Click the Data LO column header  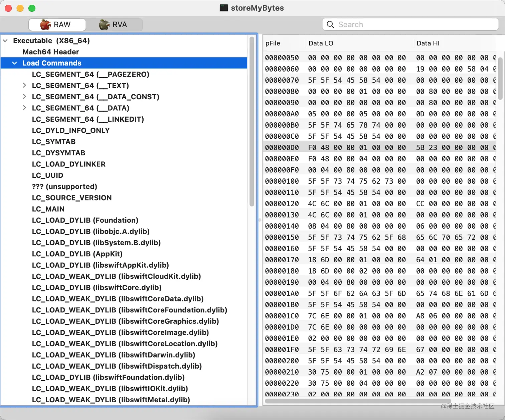coord(360,43)
